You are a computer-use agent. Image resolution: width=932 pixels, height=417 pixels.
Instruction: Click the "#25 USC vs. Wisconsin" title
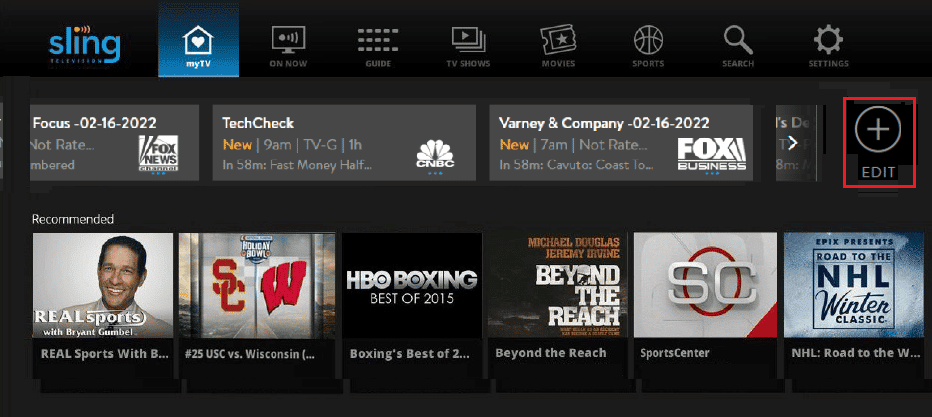[250, 355]
